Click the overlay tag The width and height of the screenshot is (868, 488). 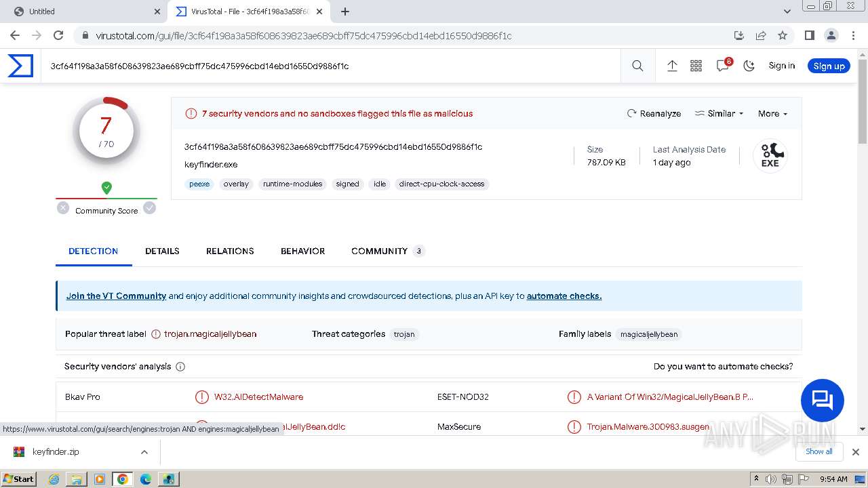(236, 184)
